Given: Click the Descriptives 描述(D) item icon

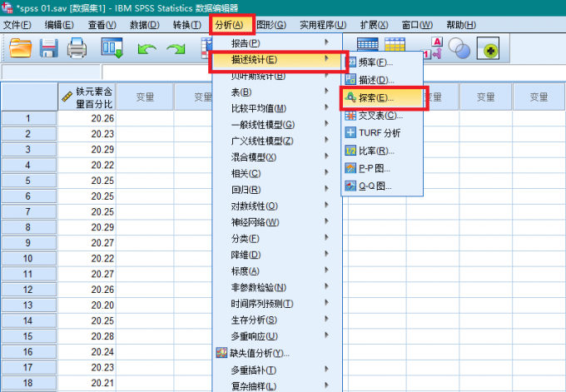Looking at the screenshot, I should coord(350,79).
